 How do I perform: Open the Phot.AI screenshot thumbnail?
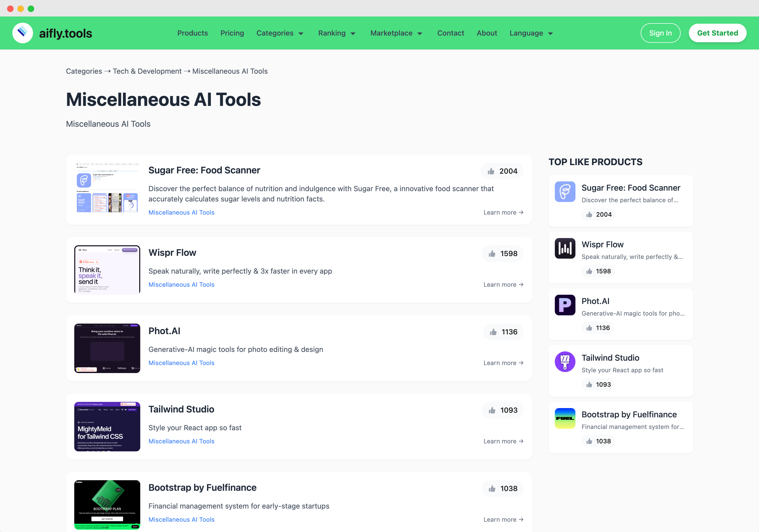[x=107, y=348]
